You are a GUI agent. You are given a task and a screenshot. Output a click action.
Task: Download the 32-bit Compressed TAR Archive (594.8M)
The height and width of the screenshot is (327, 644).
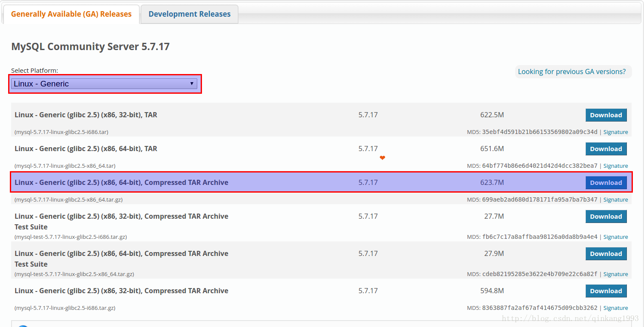(606, 291)
